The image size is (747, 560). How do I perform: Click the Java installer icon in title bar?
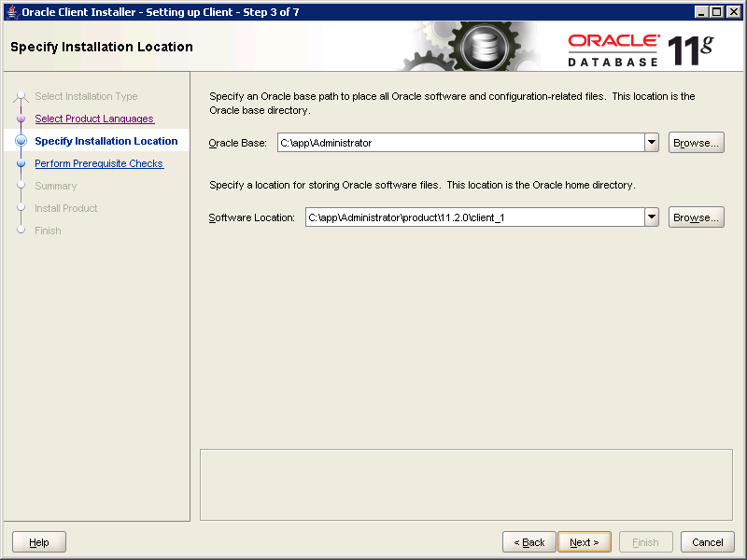pyautogui.click(x=13, y=12)
